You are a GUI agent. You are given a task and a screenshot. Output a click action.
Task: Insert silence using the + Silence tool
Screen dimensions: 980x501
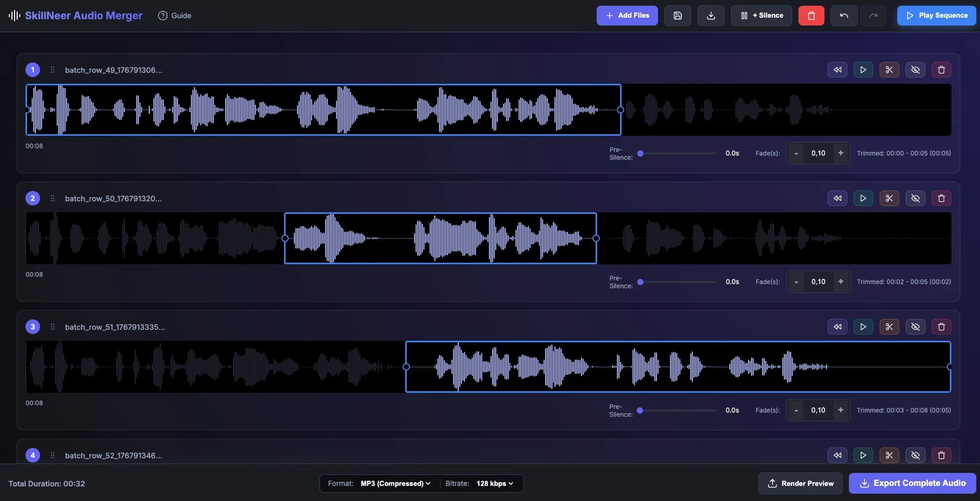coord(761,16)
